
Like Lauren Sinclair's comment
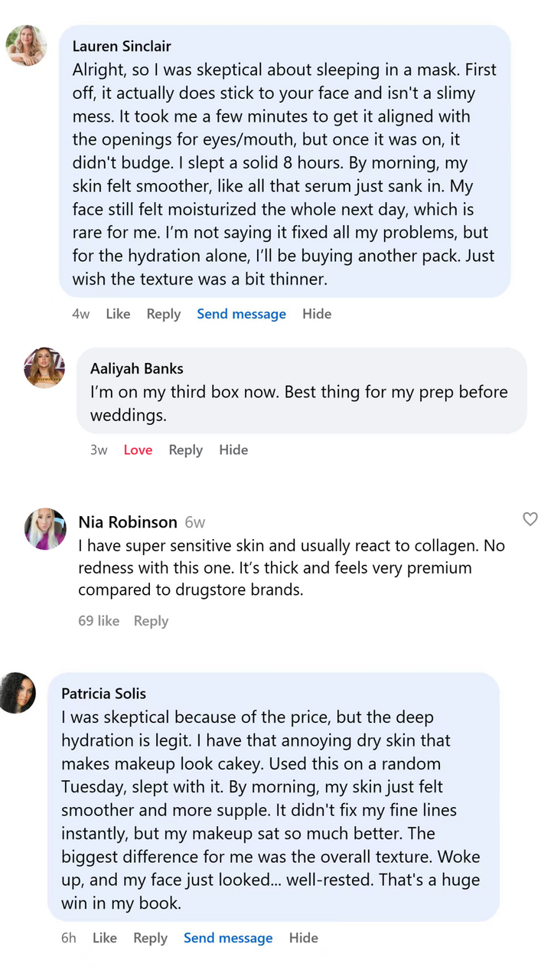click(x=118, y=314)
